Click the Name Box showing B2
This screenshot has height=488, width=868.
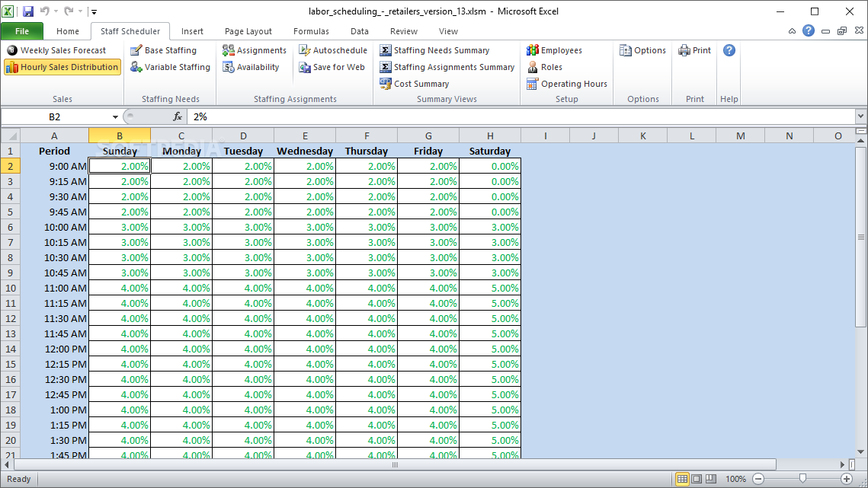click(54, 116)
